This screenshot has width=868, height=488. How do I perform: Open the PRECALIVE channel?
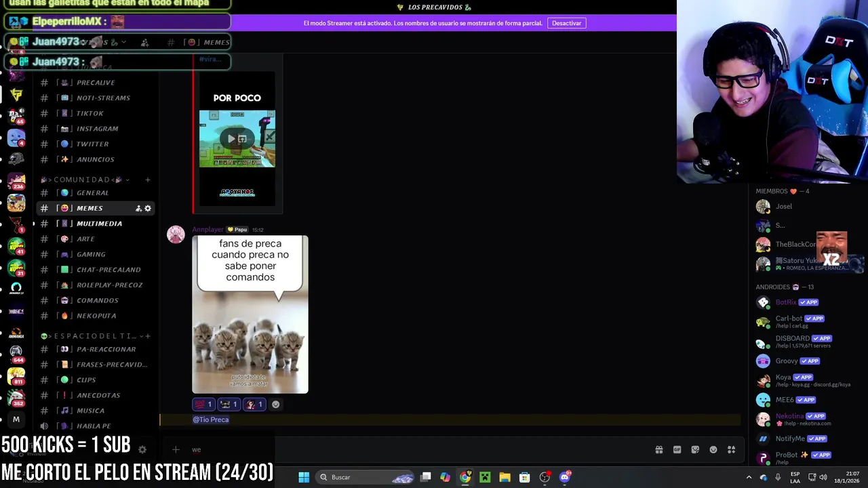(96, 83)
